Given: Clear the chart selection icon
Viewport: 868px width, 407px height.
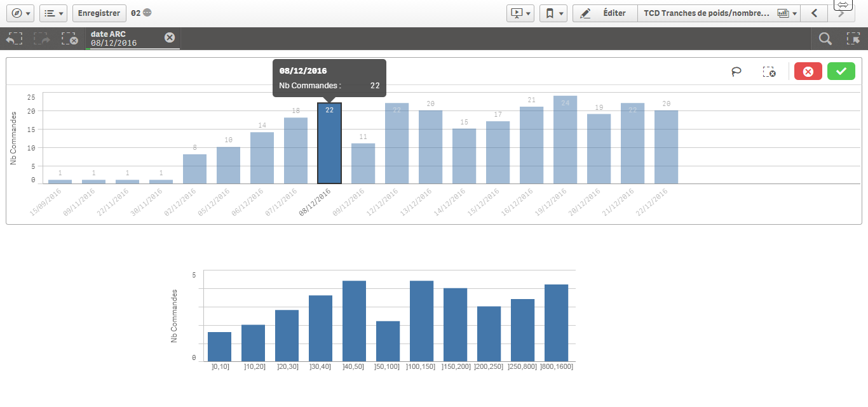Looking at the screenshot, I should pos(769,72).
